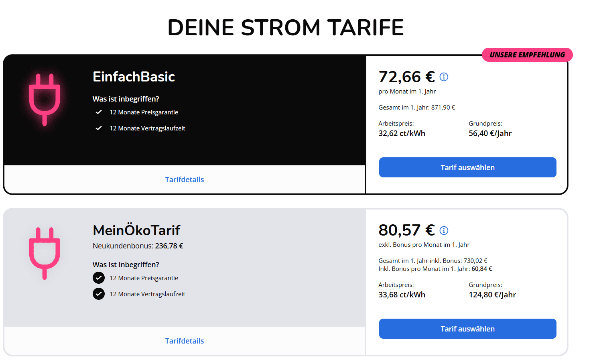Click the Arbeitspreis 33,68 ct/kWh value
Image resolution: width=595 pixels, height=364 pixels.
tap(402, 295)
